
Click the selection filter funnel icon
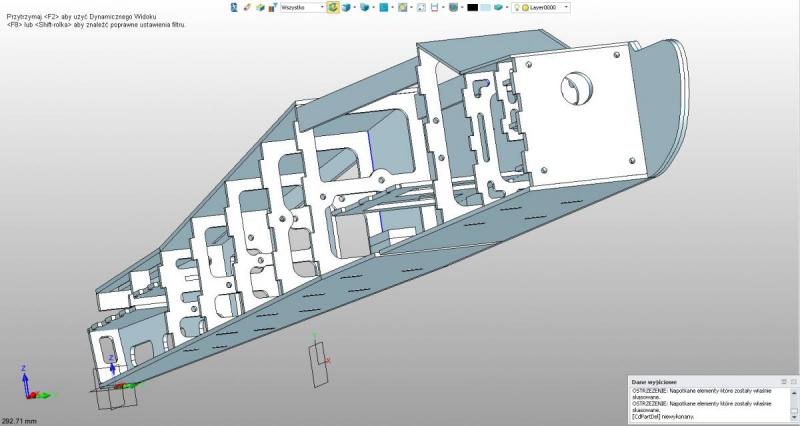click(x=270, y=7)
